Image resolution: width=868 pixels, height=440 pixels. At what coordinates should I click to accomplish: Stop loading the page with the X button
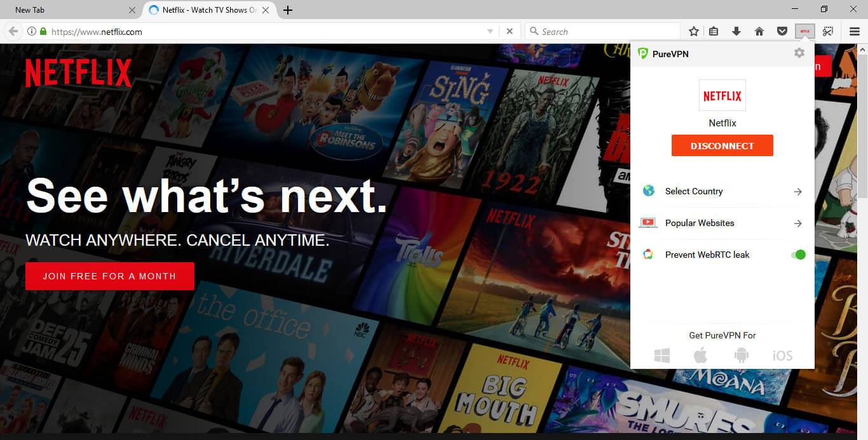[x=510, y=31]
